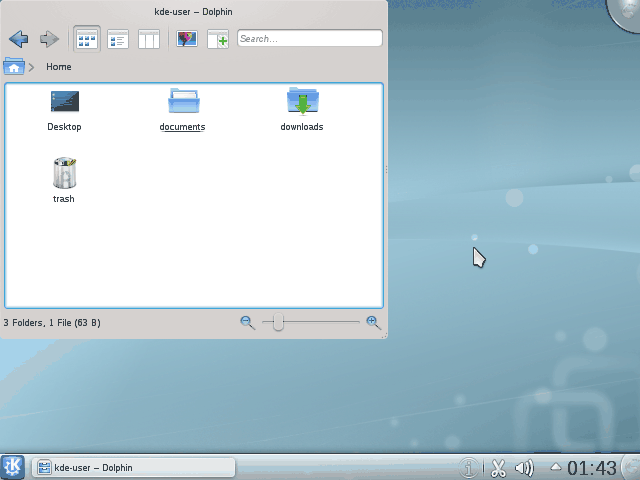Screen dimensions: 640x480
Task: Switch to Columns view mode
Action: pyautogui.click(x=148, y=39)
